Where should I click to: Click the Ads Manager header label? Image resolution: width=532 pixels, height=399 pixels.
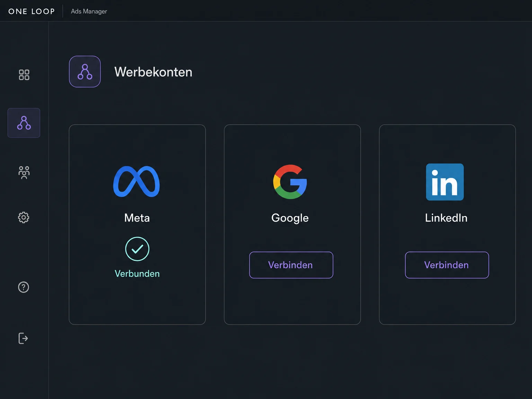point(89,11)
